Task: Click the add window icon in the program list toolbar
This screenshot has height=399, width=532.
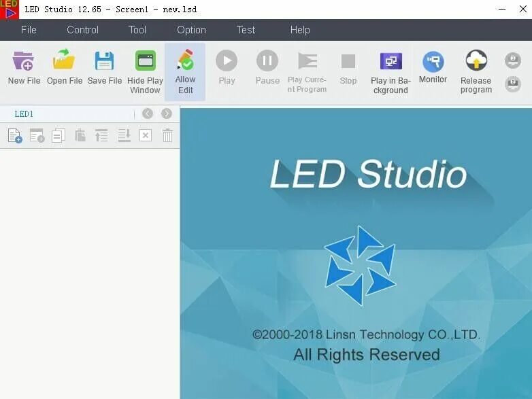Action: click(37, 135)
